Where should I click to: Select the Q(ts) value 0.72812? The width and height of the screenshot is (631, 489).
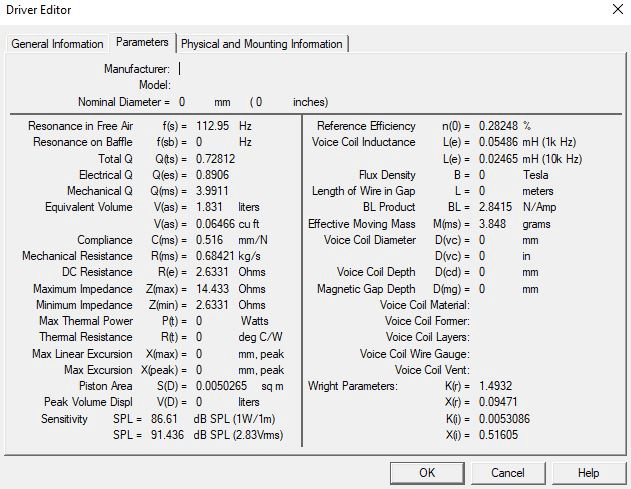(x=215, y=159)
